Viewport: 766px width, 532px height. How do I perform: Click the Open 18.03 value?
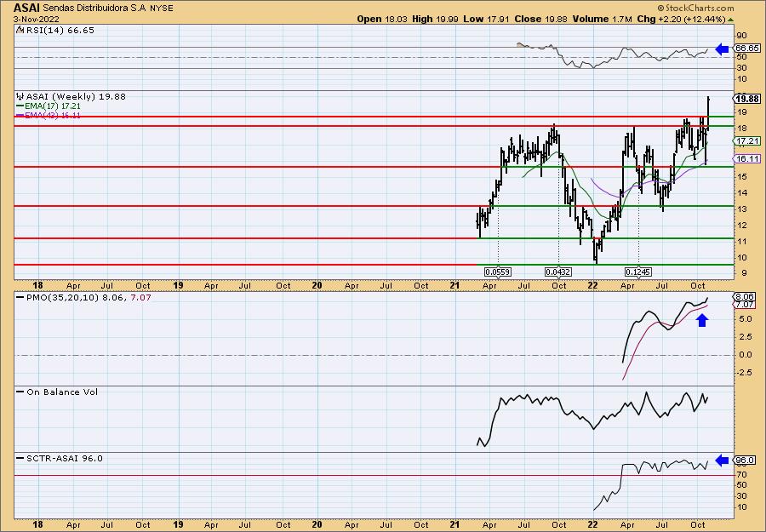[383, 19]
